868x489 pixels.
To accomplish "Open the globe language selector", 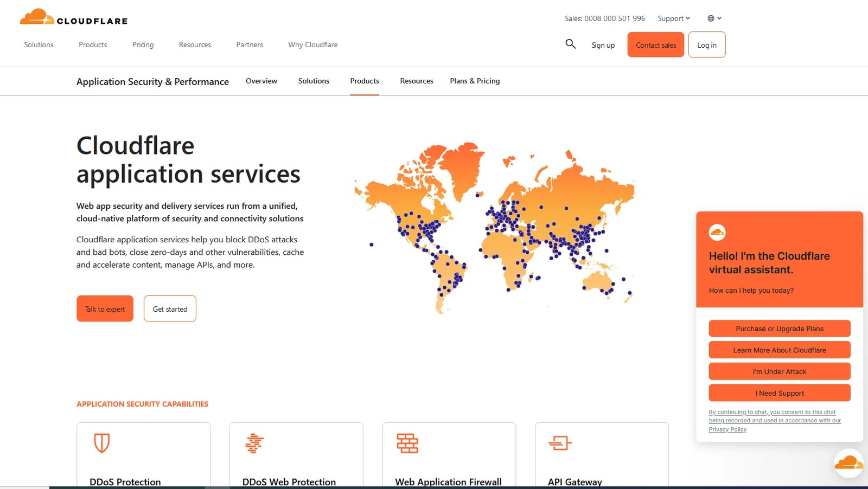I will pyautogui.click(x=714, y=18).
